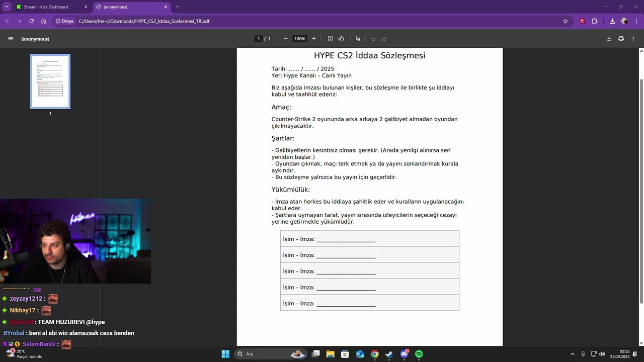Zoom out with the minus icon
This screenshot has width=644, height=362.
286,39
